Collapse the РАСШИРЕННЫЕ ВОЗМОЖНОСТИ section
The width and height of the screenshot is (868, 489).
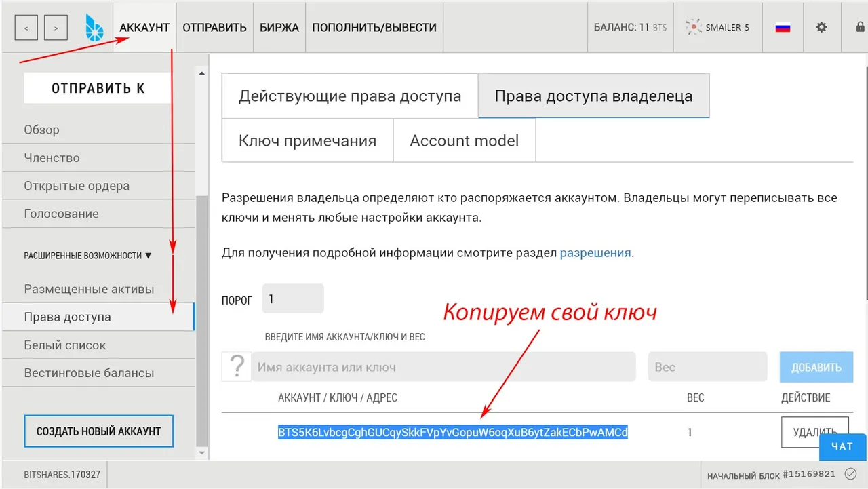click(x=88, y=256)
